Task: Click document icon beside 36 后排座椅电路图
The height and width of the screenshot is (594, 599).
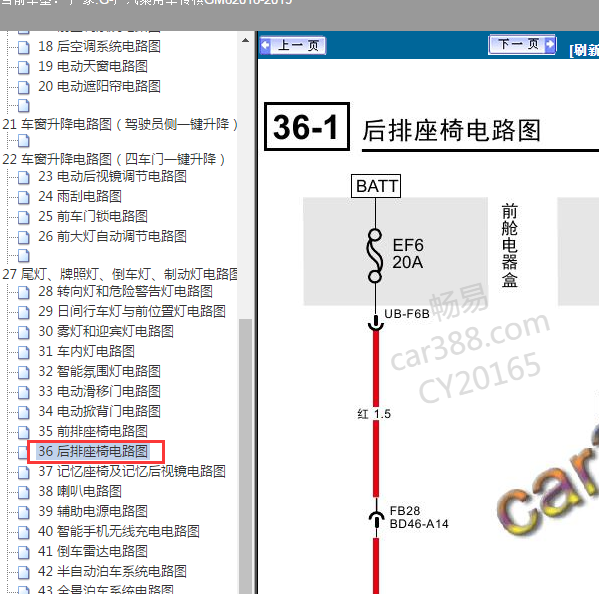Action: pyautogui.click(x=24, y=452)
